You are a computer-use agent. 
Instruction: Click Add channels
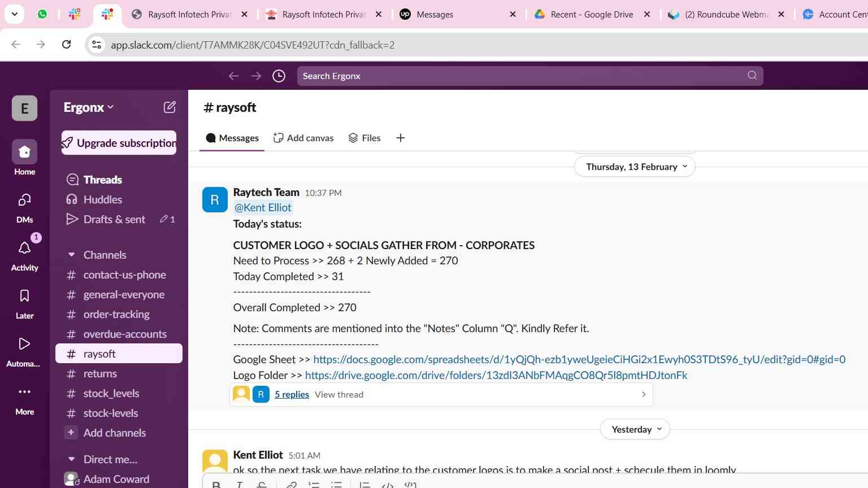[x=114, y=433]
